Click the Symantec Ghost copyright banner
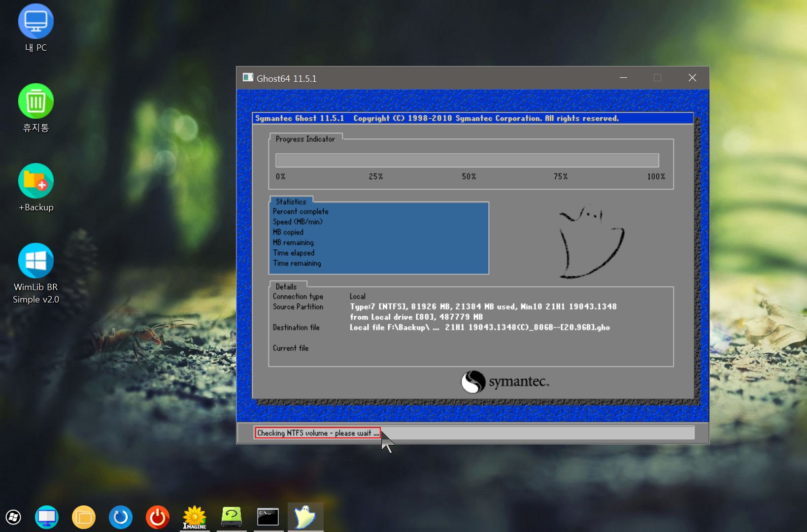The image size is (807, 532). [x=473, y=118]
